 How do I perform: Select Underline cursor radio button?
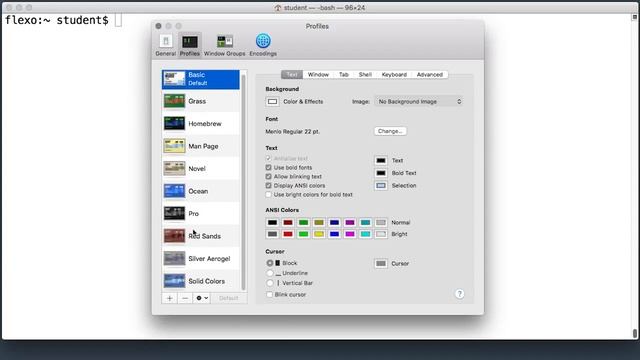point(269,273)
